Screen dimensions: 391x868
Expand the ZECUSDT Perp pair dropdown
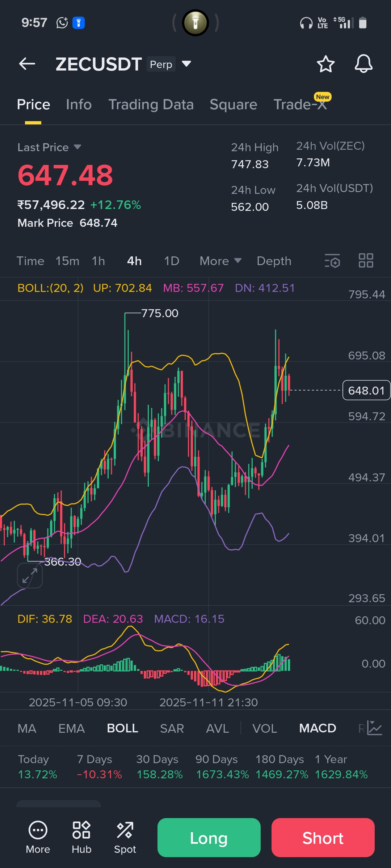tap(186, 64)
